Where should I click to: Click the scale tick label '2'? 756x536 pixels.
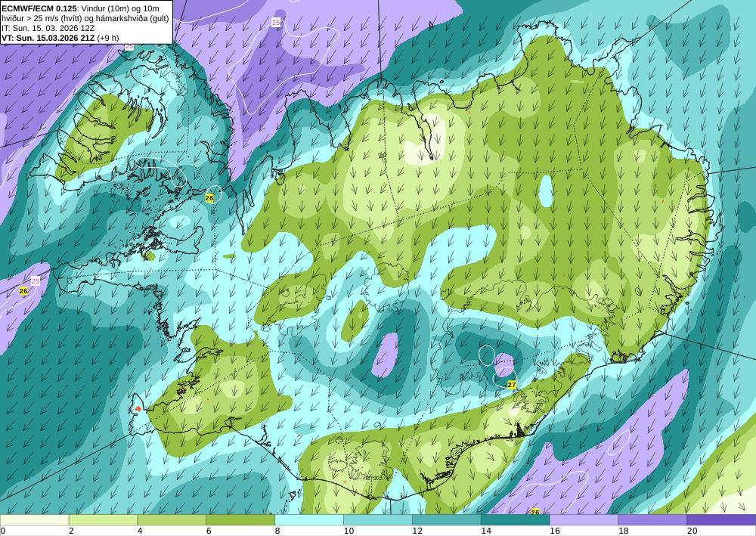[x=71, y=531]
